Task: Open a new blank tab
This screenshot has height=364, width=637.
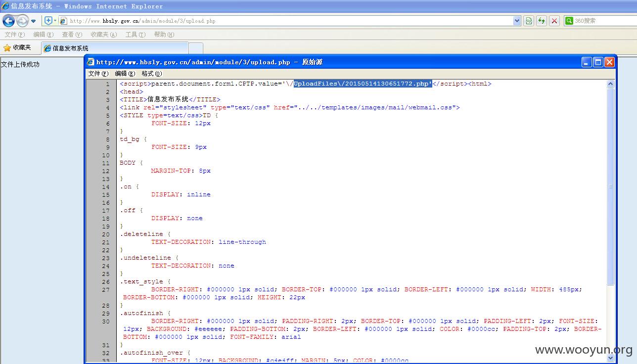Action: coord(196,48)
